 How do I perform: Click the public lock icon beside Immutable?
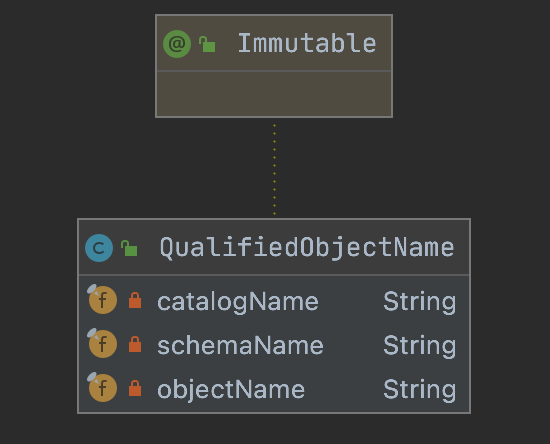[207, 44]
